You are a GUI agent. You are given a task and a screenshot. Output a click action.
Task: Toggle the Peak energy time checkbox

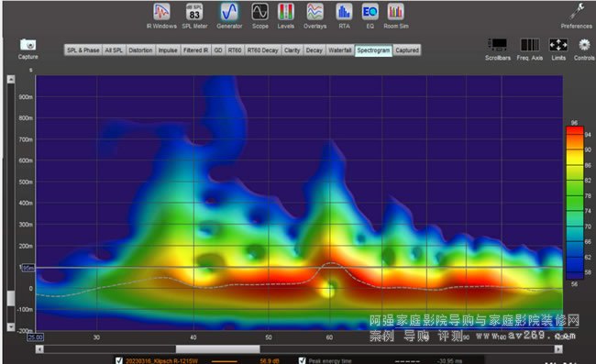(303, 360)
